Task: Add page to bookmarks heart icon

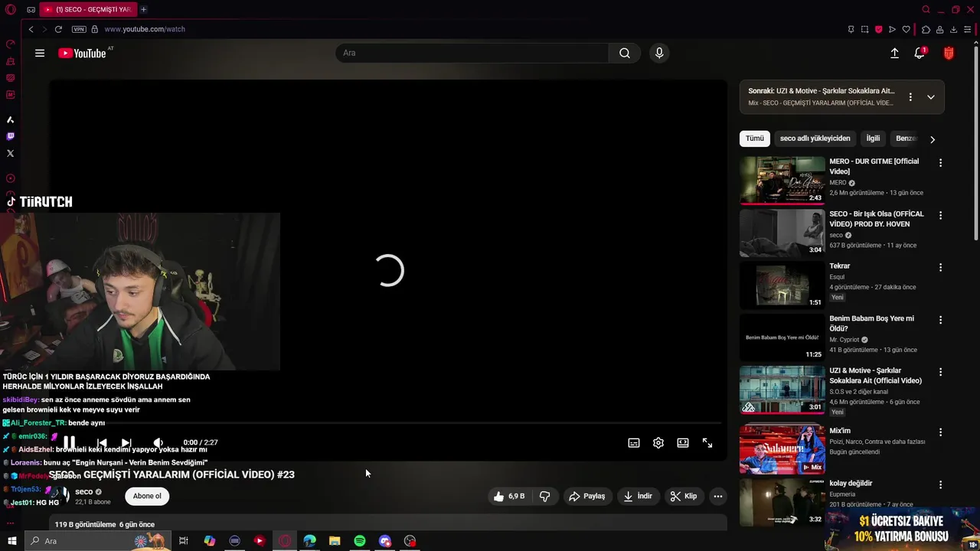Action: tap(906, 29)
